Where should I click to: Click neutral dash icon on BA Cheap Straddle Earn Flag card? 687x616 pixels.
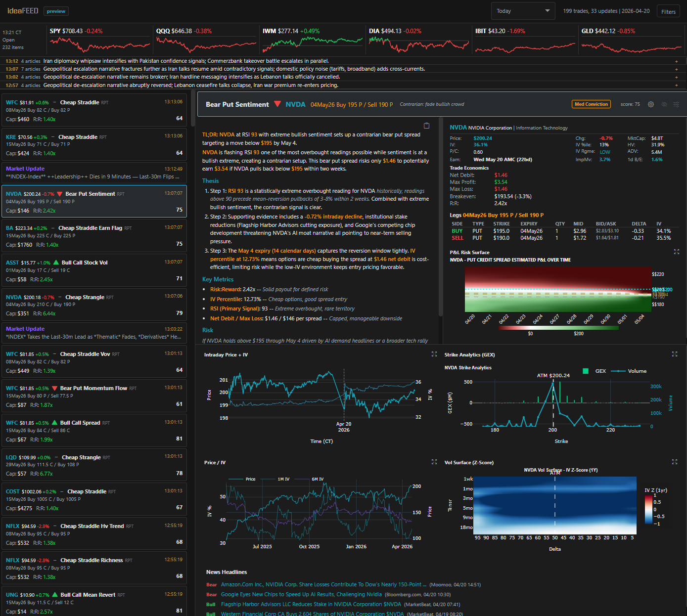53,228
